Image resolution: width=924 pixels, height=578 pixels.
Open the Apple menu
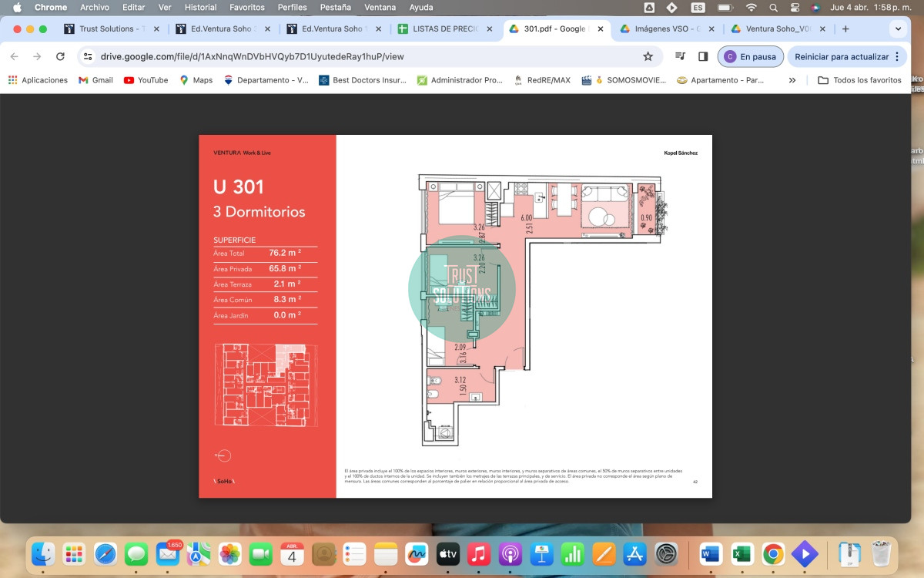click(x=17, y=7)
